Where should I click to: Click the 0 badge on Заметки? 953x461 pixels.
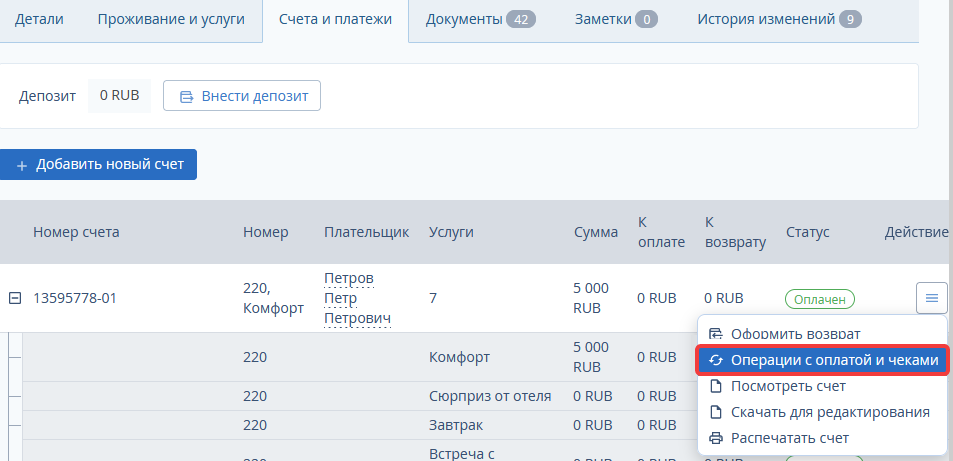pos(647,19)
